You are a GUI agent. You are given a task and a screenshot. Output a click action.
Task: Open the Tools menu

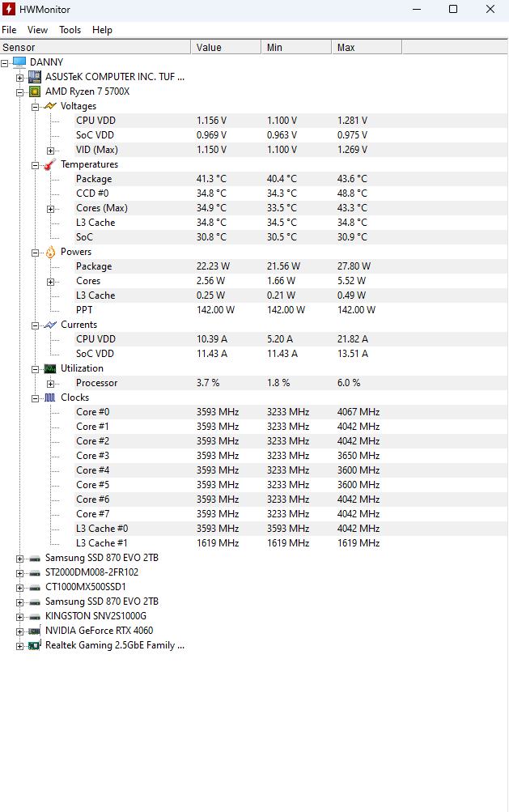pyautogui.click(x=70, y=30)
